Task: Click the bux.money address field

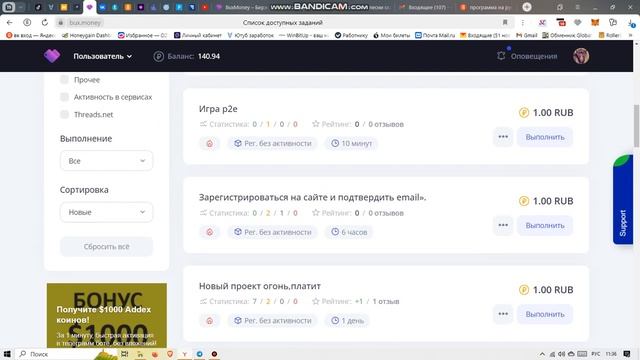Action: 85,23
